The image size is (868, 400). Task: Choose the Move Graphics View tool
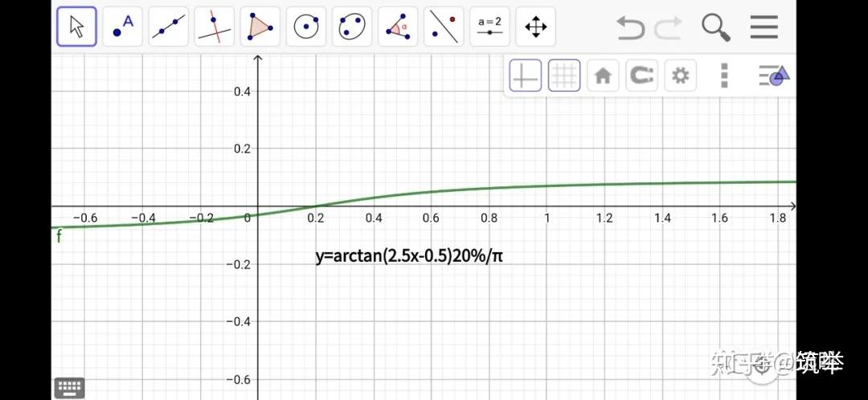tap(536, 26)
